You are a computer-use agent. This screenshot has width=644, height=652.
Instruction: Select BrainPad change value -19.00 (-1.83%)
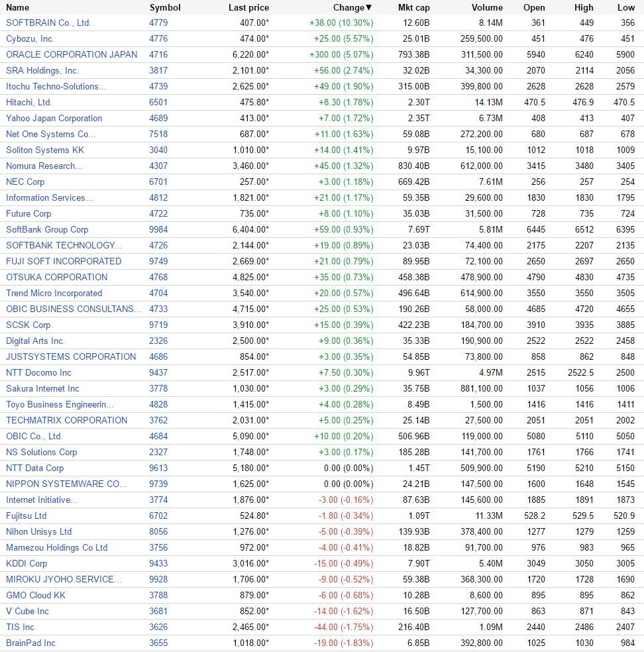point(343,643)
